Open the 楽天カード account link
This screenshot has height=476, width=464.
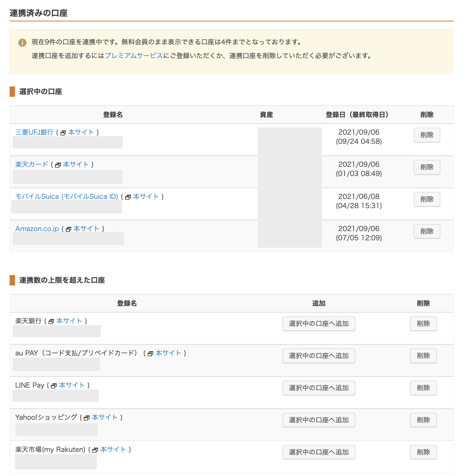(32, 165)
